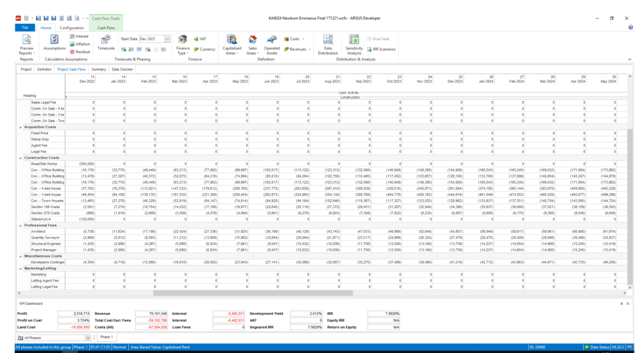Open Sales Areas definition
The image size is (643, 362).
point(252,44)
